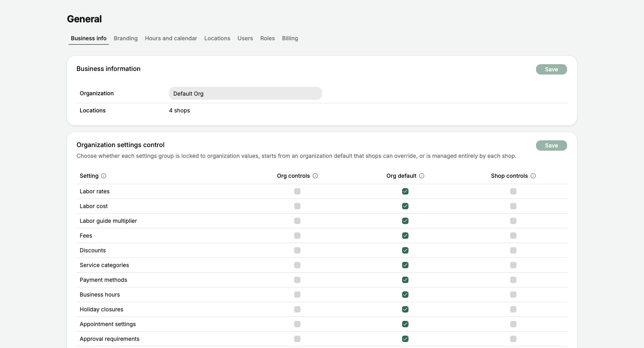Click the 'Organization settings control' heading
The width and height of the screenshot is (644, 348).
[120, 145]
